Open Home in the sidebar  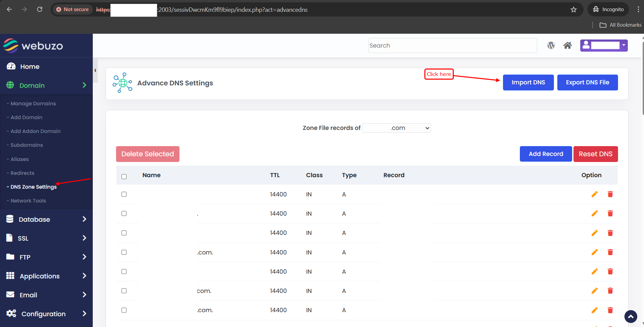point(30,66)
